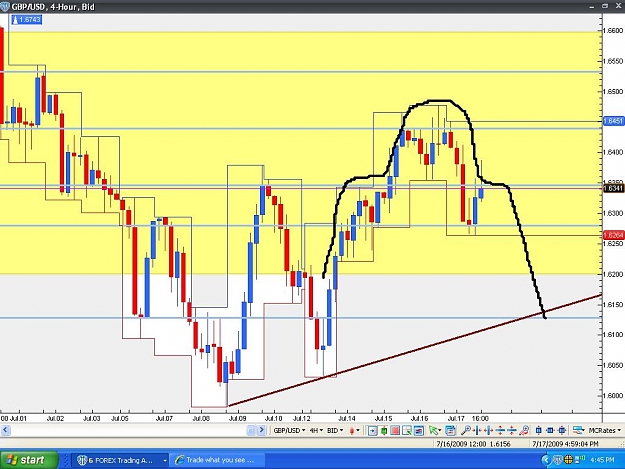This screenshot has height=469, width=625.
Task: Switch to FOREX Trading taskbar item
Action: [x=118, y=460]
